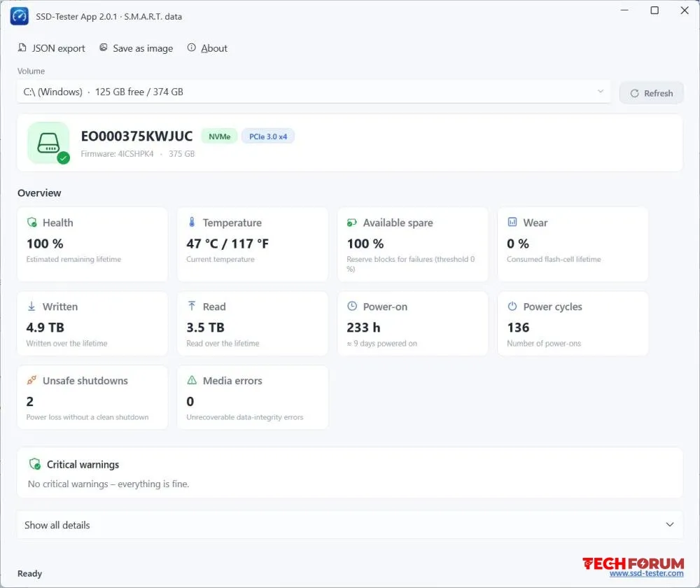Click the About info circle icon
This screenshot has width=700, height=588.
(191, 48)
